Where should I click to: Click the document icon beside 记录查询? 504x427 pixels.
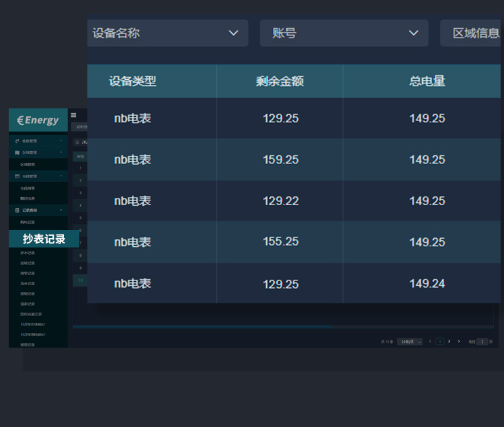click(17, 210)
